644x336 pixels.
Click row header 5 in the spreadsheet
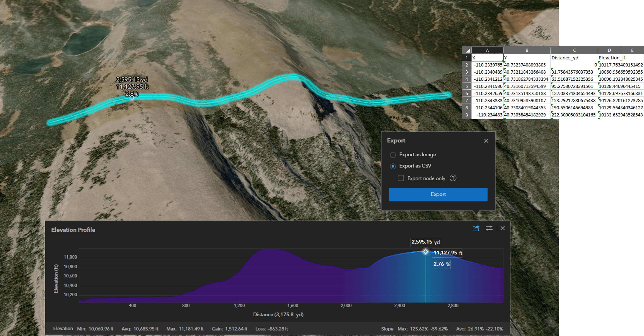(x=466, y=86)
